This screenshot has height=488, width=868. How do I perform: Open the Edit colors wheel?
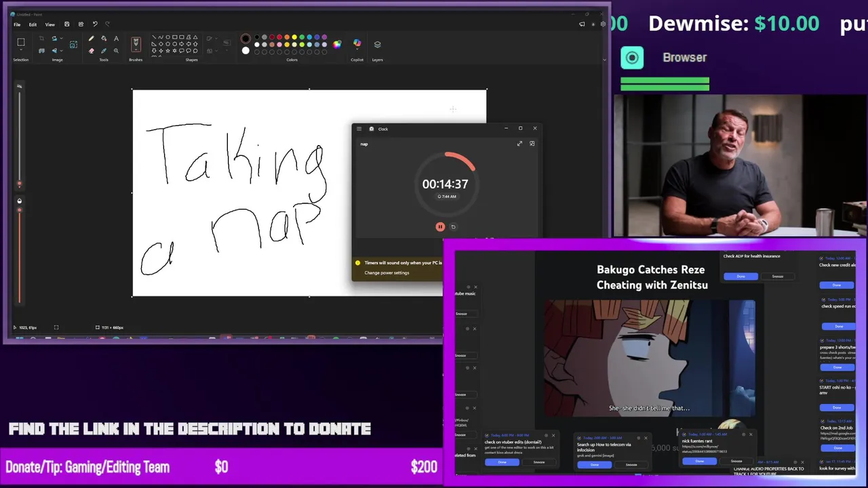click(337, 44)
